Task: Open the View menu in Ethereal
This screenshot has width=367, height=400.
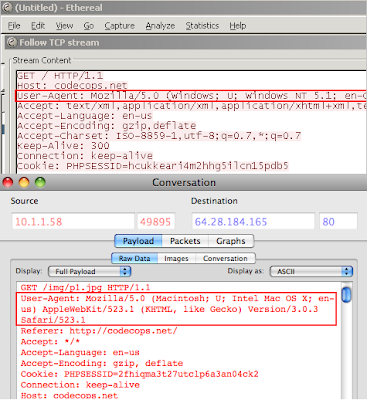Action: click(64, 26)
